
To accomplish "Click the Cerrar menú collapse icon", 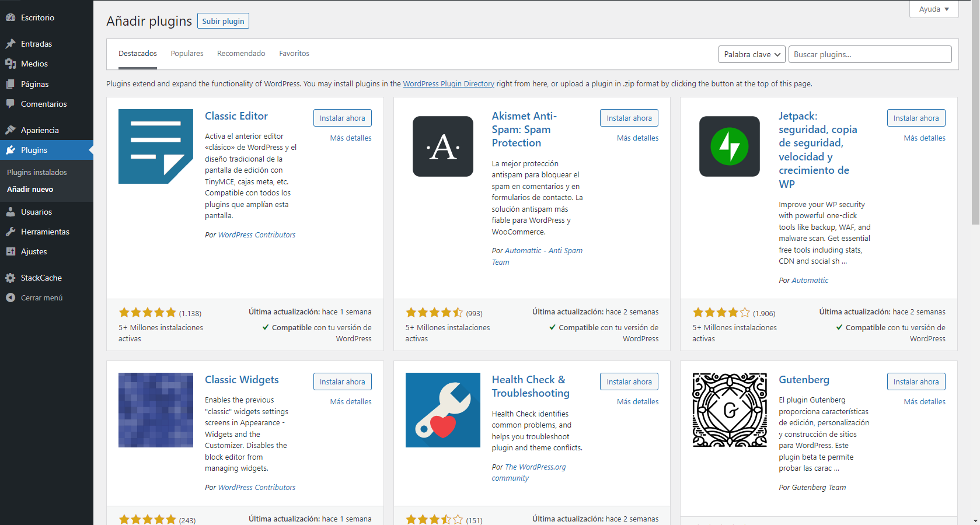I will (11, 297).
